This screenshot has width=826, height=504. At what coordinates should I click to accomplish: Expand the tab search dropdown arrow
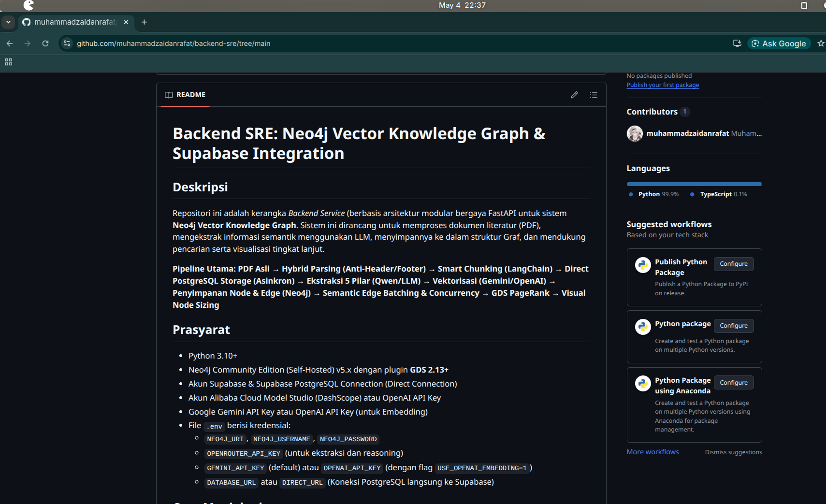click(x=8, y=22)
